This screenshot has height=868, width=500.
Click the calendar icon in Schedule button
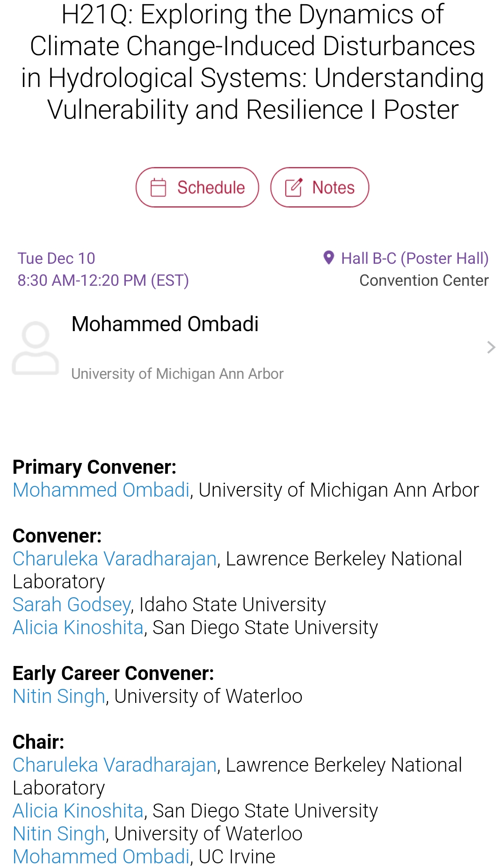(158, 188)
